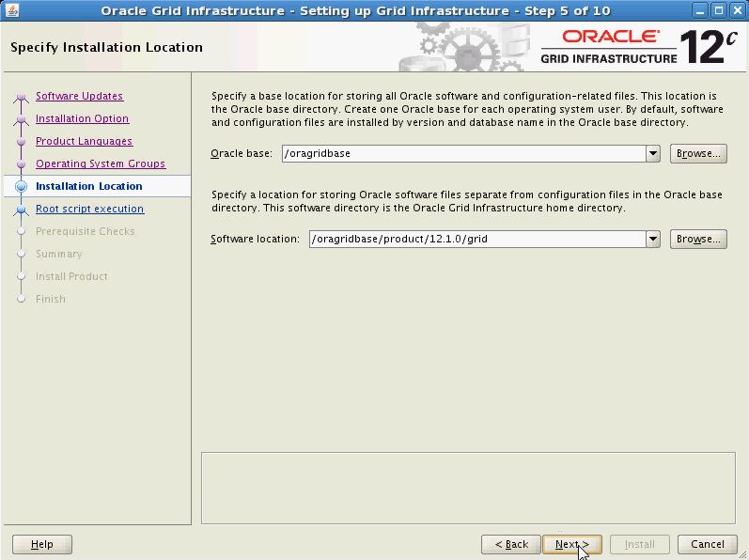Minimize the installer window
The width and height of the screenshot is (749, 560).
click(700, 10)
